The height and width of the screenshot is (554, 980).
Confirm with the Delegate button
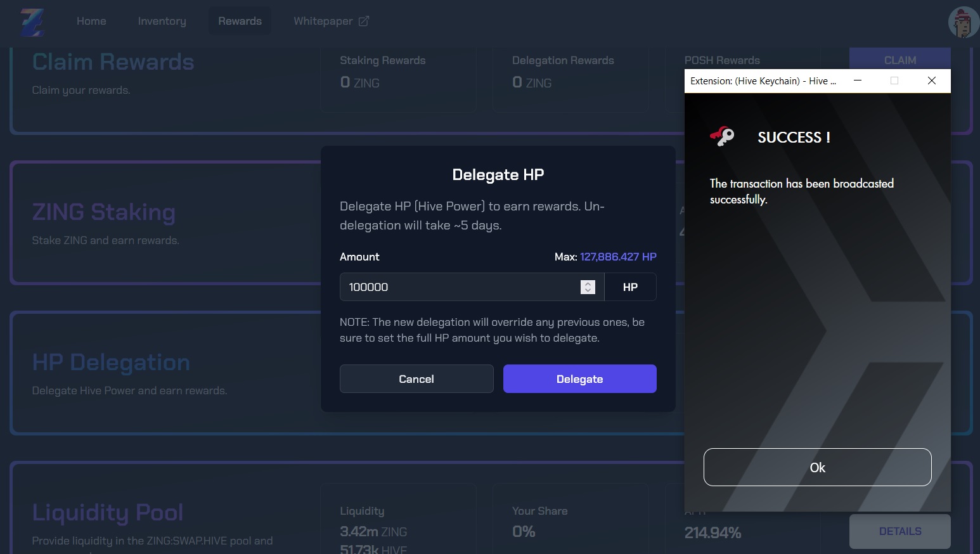[x=580, y=379]
